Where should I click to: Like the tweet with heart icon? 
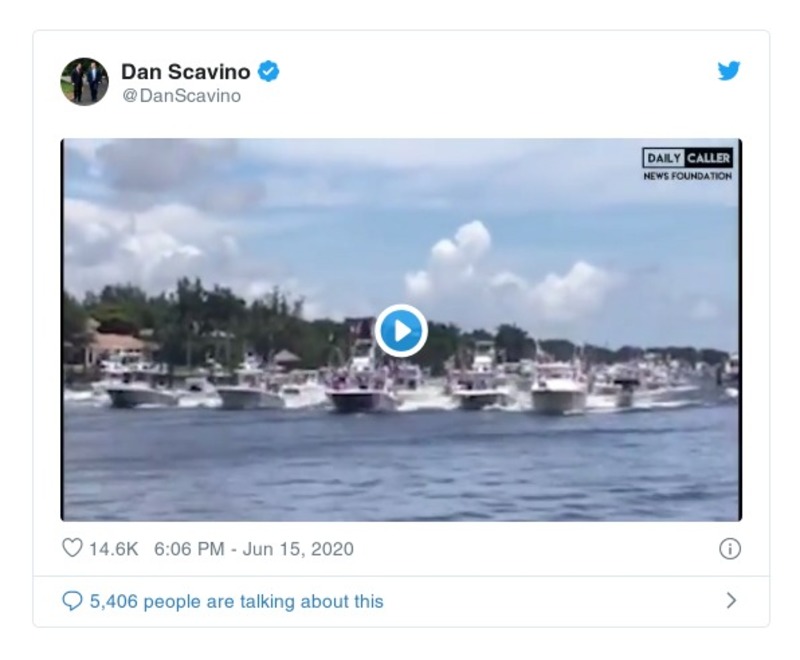coord(72,549)
